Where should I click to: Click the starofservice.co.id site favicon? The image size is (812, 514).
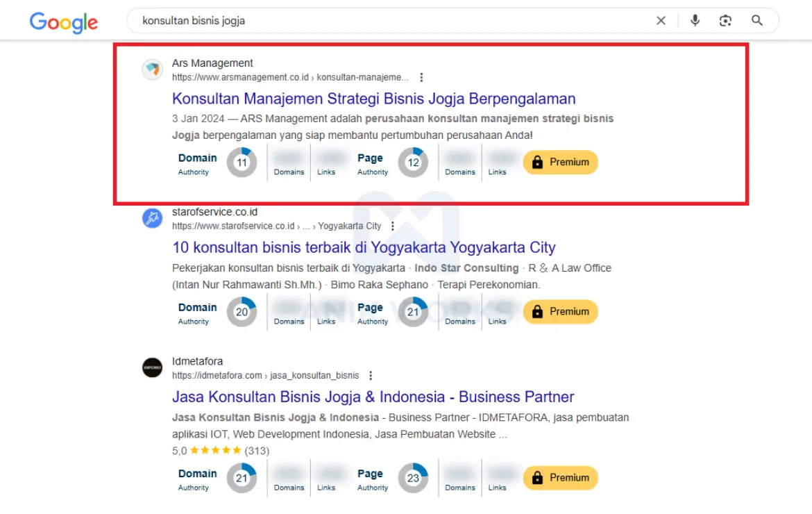(x=152, y=218)
